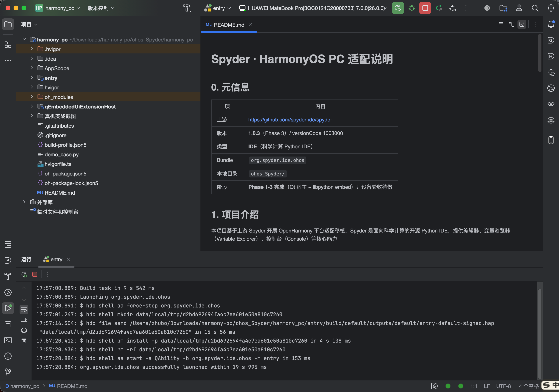Image resolution: width=559 pixels, height=392 pixels.
Task: Open the Git version control branch icon
Action: pos(8,372)
